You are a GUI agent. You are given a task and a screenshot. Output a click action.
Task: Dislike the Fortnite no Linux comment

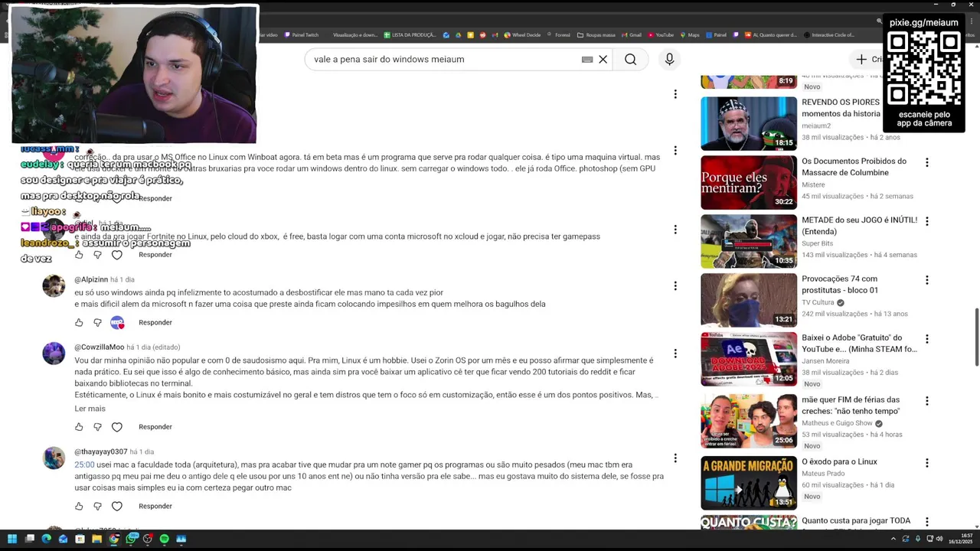97,255
